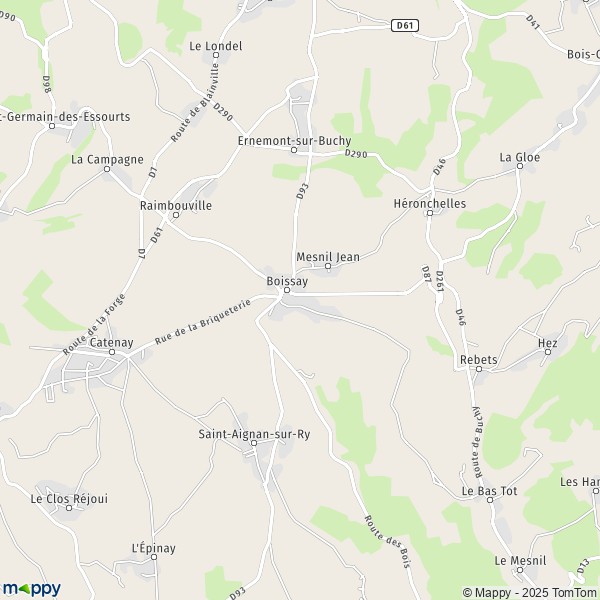This screenshot has width=600, height=600.
Task: Click the Catenay village marker
Action: pyautogui.click(x=112, y=352)
